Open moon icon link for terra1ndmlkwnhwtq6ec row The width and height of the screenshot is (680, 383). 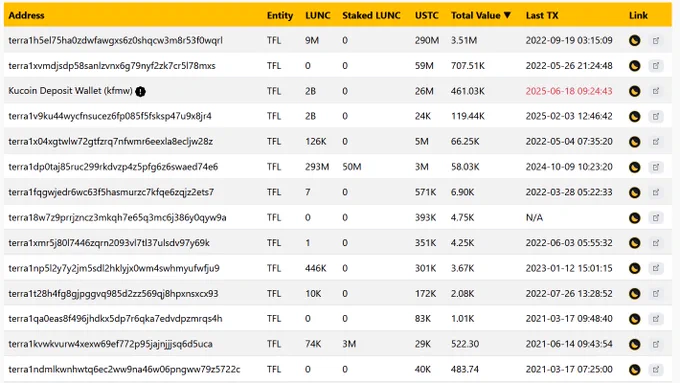(x=634, y=370)
